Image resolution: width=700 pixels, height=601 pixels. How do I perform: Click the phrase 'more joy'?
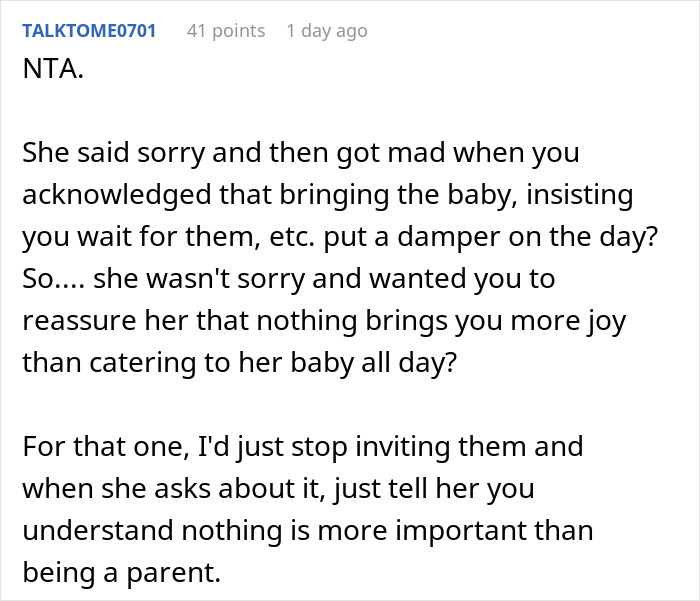click(568, 321)
